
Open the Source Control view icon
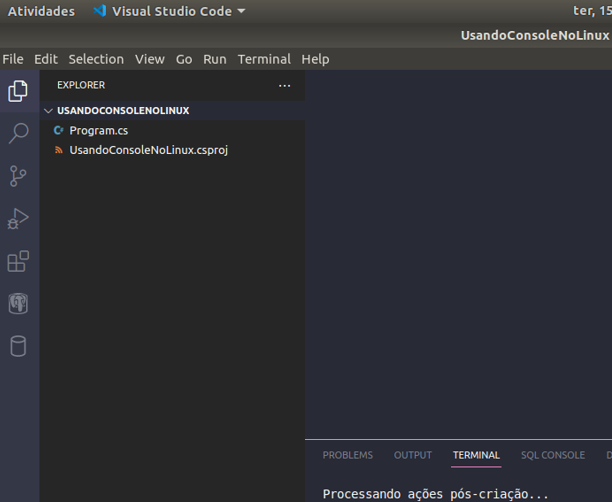pyautogui.click(x=18, y=176)
